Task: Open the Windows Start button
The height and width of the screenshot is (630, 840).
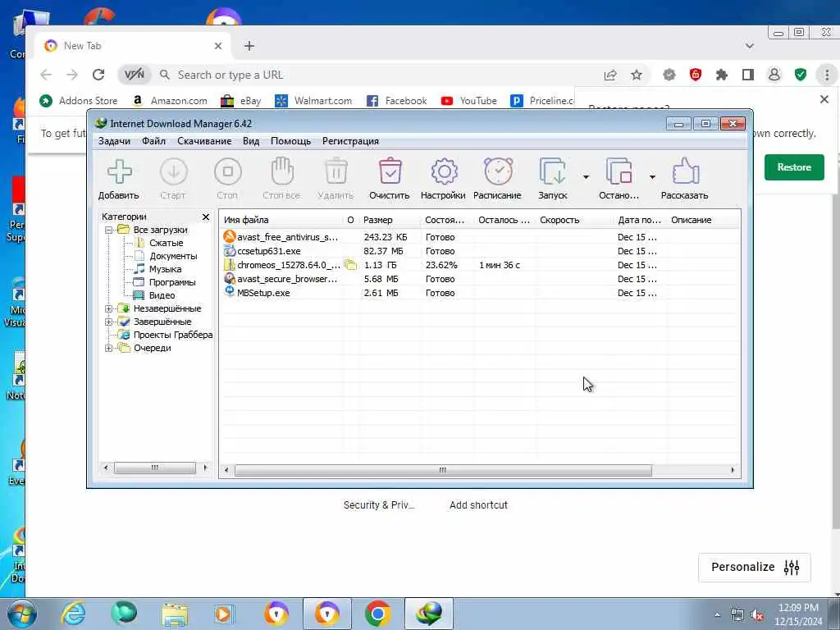Action: tap(22, 614)
